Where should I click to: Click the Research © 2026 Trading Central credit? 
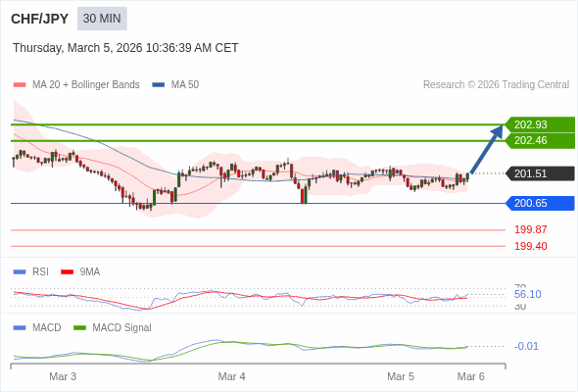coord(496,85)
